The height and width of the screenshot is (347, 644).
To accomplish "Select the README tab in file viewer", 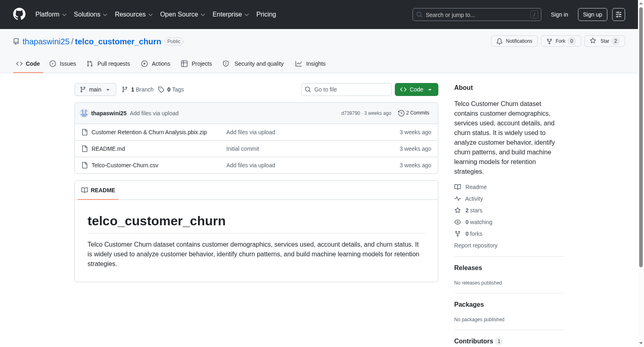I will point(98,190).
